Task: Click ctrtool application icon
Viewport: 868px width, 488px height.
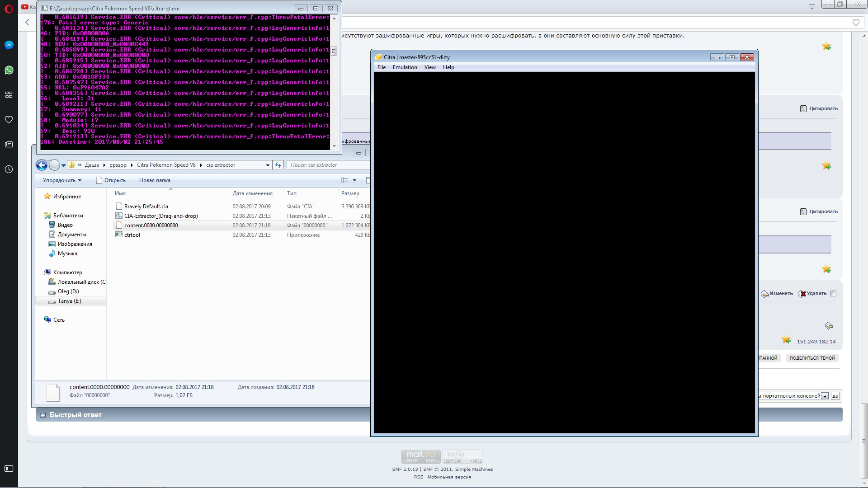Action: (119, 235)
